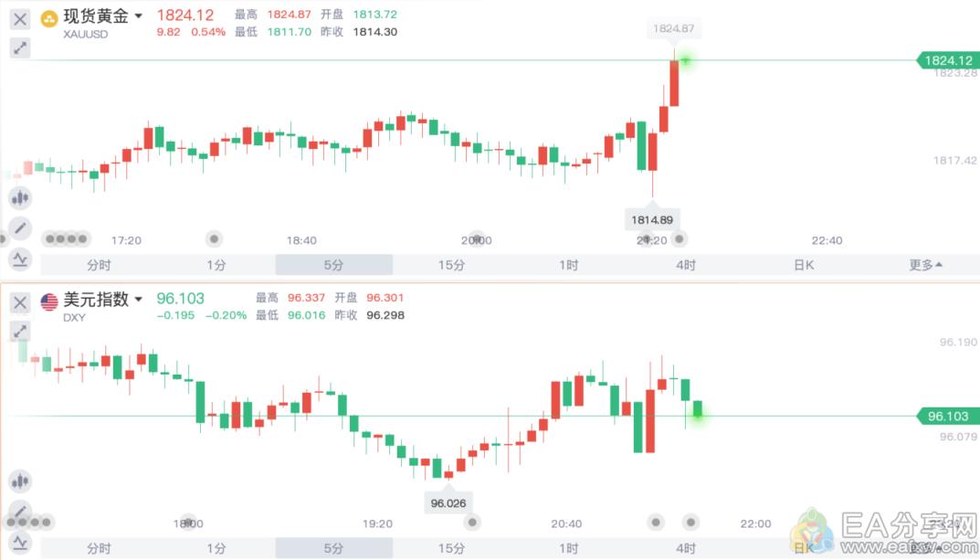Click the event marker dot at 18:40 on gold timeline
The image size is (980, 560).
pyautogui.click(x=215, y=238)
